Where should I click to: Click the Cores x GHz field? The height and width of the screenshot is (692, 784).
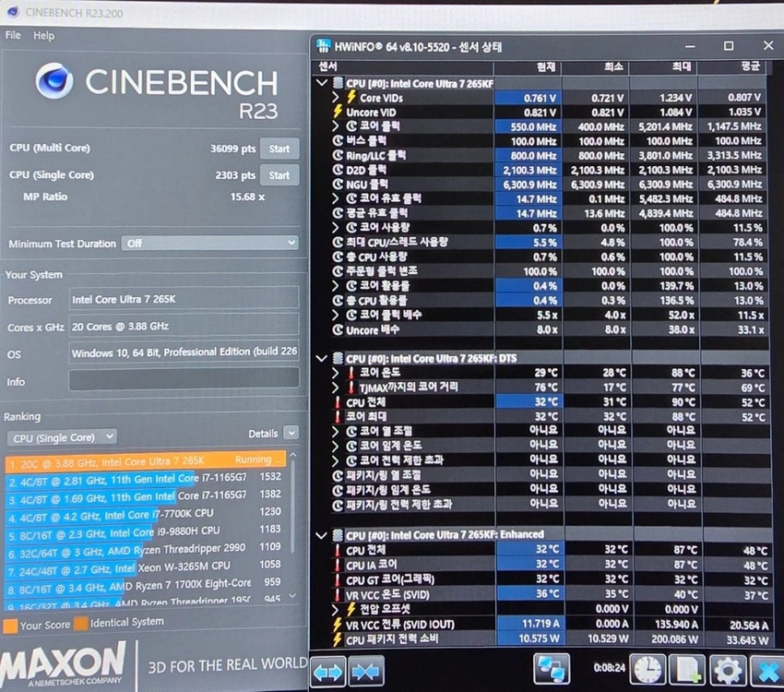(184, 326)
